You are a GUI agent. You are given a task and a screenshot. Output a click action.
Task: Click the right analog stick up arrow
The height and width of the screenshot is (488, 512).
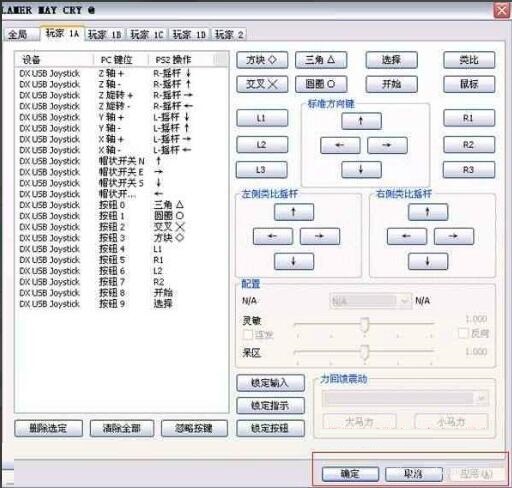pos(428,212)
